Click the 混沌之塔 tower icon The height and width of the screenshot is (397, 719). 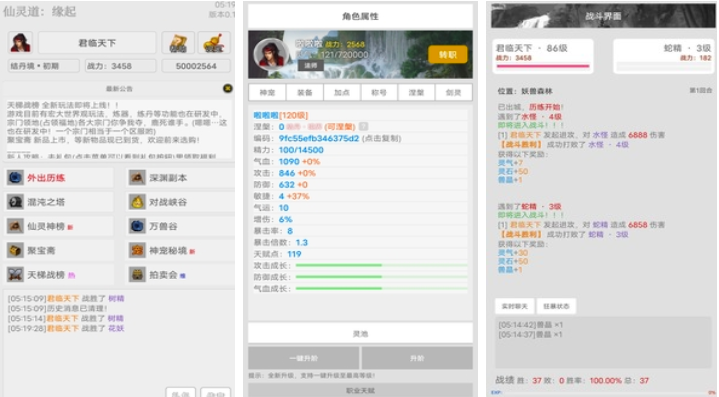click(15, 202)
